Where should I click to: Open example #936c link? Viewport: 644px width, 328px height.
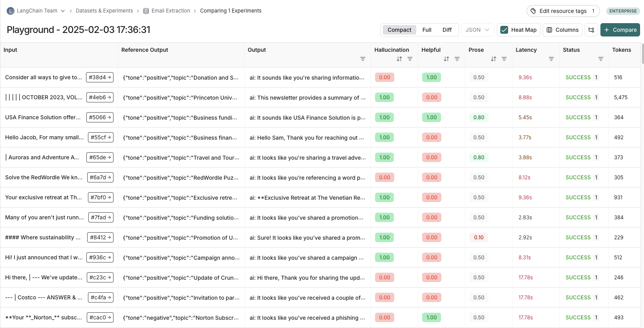[x=100, y=257]
